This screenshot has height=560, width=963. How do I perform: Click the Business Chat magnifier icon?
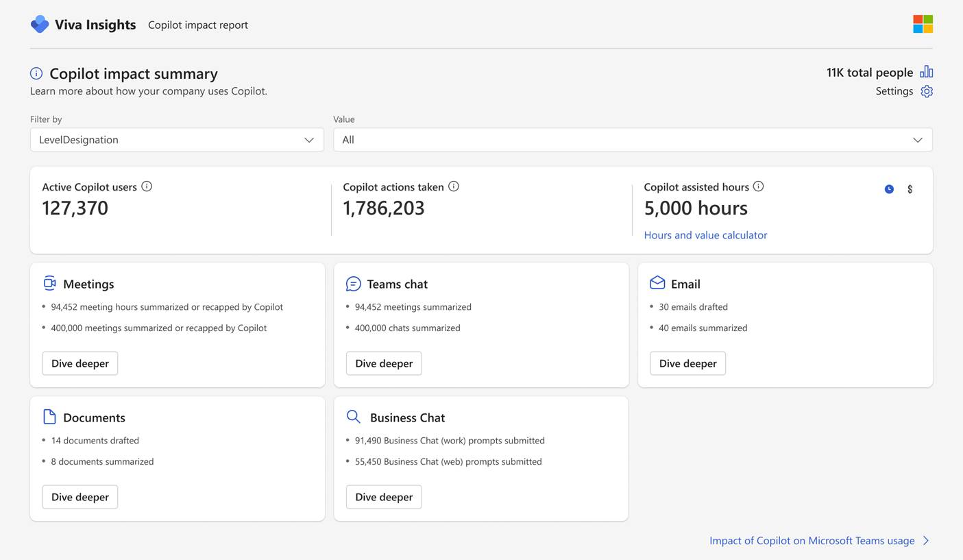tap(353, 417)
